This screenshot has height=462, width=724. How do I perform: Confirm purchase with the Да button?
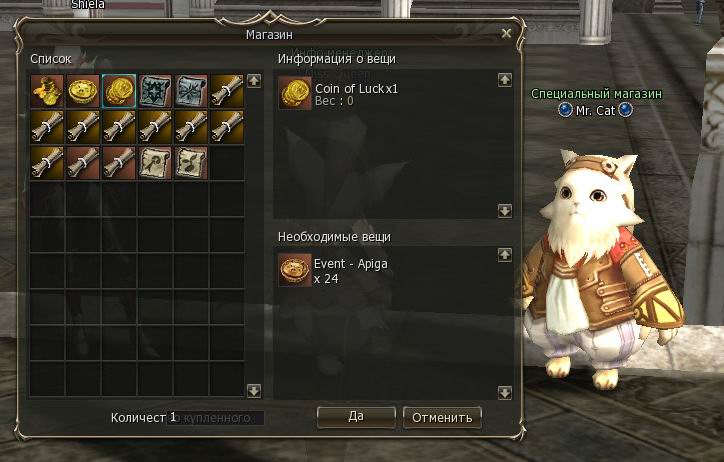click(x=356, y=417)
